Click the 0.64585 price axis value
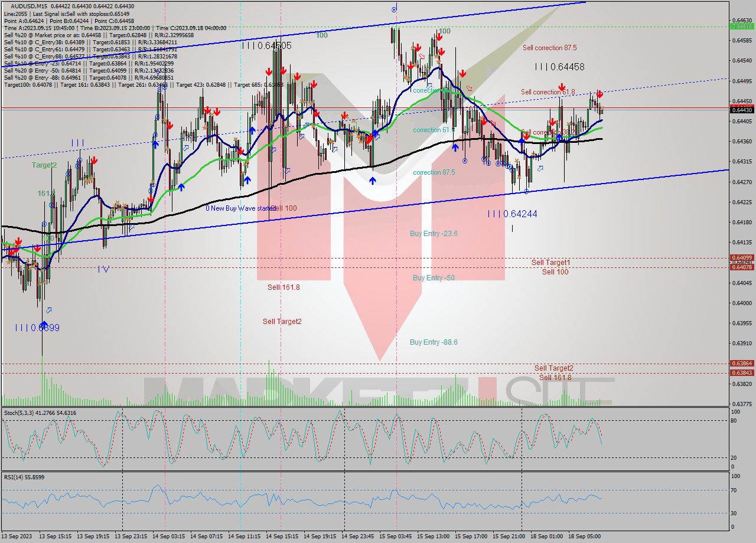Screen dimensions: 756x543 click(x=742, y=40)
